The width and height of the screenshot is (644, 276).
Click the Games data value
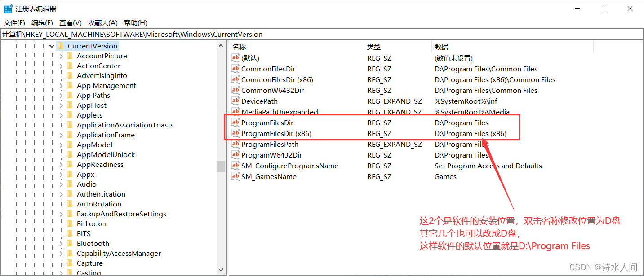coord(445,176)
